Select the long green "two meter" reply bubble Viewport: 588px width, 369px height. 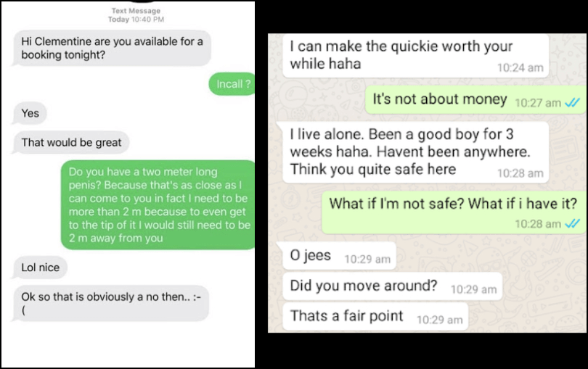[158, 205]
